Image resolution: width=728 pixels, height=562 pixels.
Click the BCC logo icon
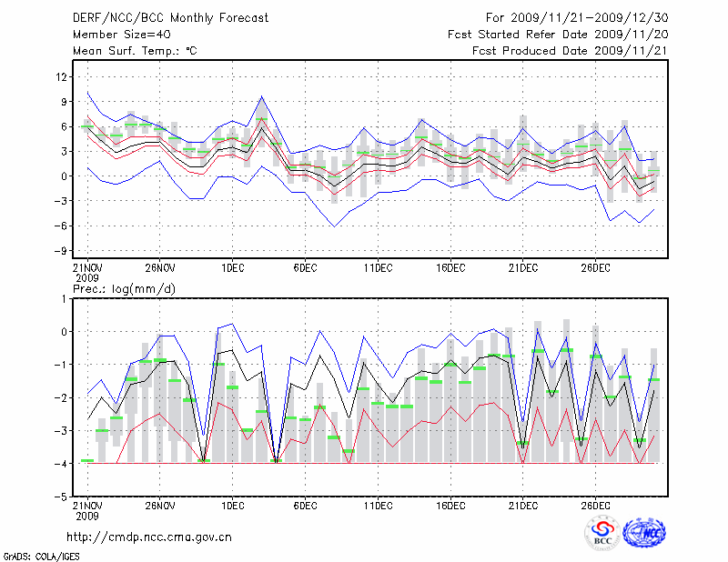[602, 533]
